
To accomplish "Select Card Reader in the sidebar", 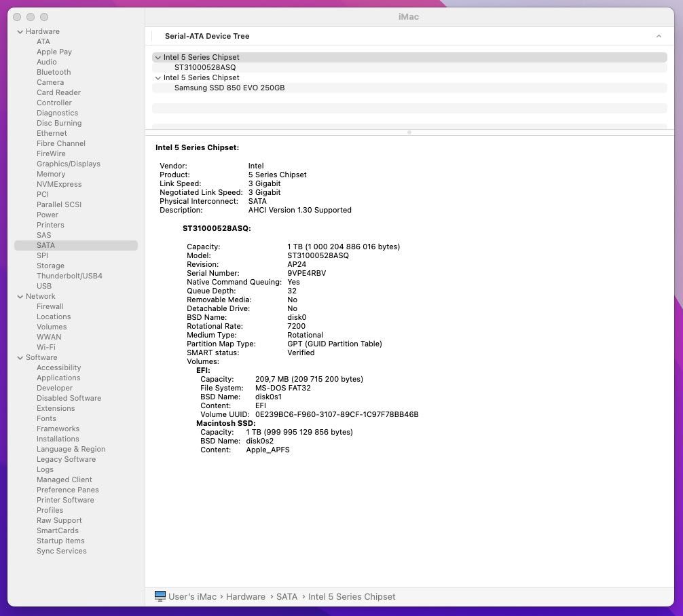I will [58, 92].
